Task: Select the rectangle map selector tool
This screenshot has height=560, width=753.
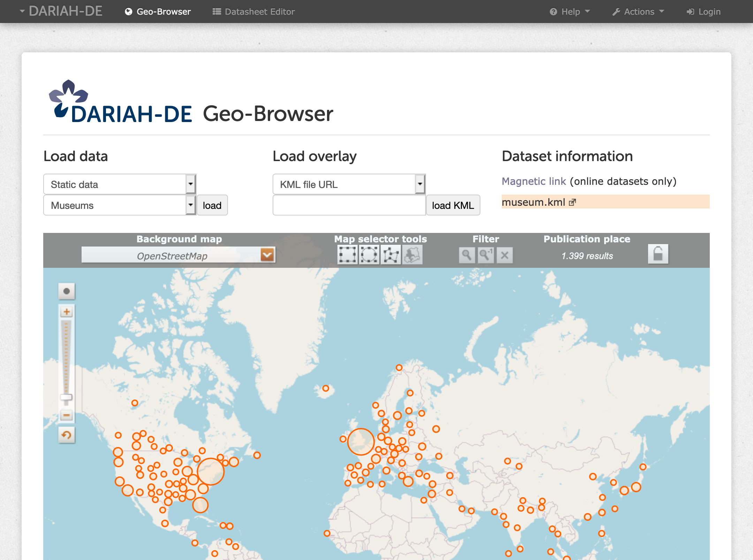Action: coord(348,255)
